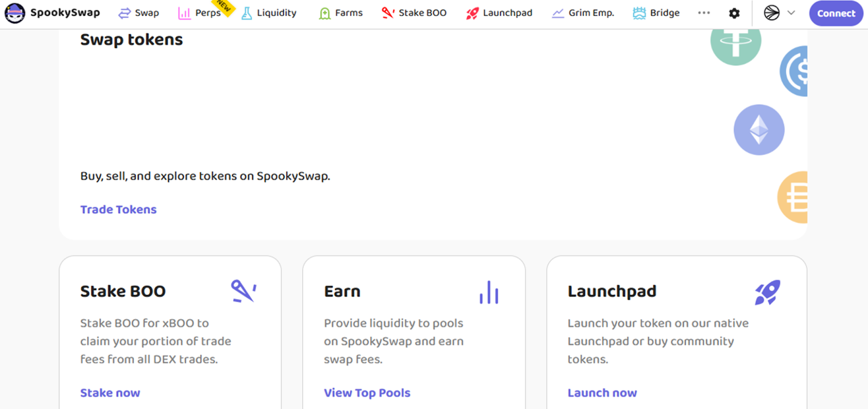Click the rocket icon in Launchpad card
The width and height of the screenshot is (868, 409).
tap(768, 292)
